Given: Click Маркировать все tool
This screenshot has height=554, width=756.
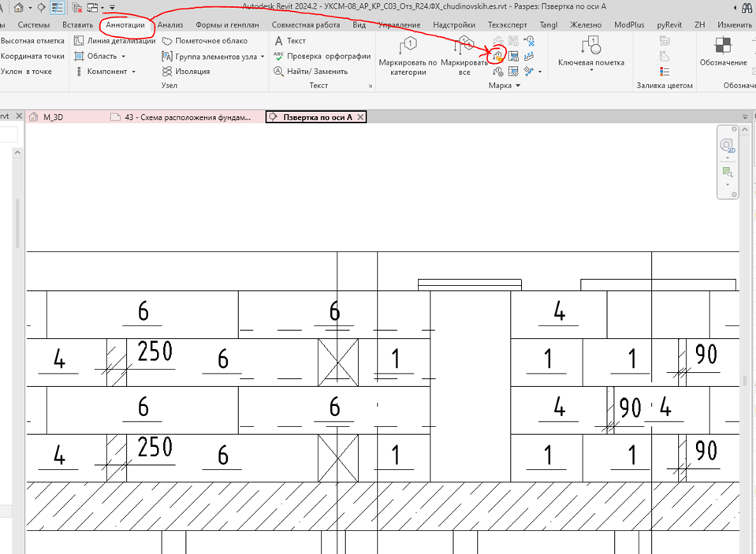Looking at the screenshot, I should [x=464, y=56].
